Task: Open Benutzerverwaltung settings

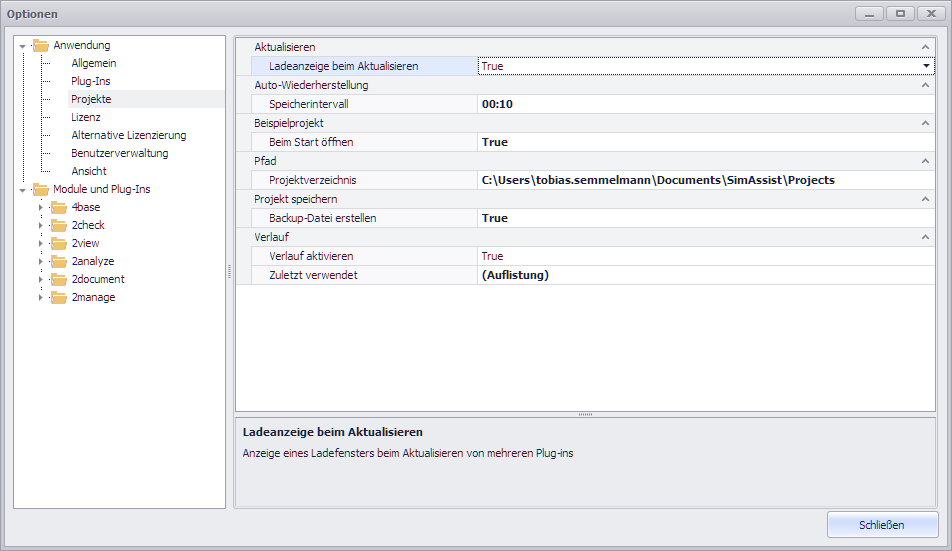Action: click(120, 154)
